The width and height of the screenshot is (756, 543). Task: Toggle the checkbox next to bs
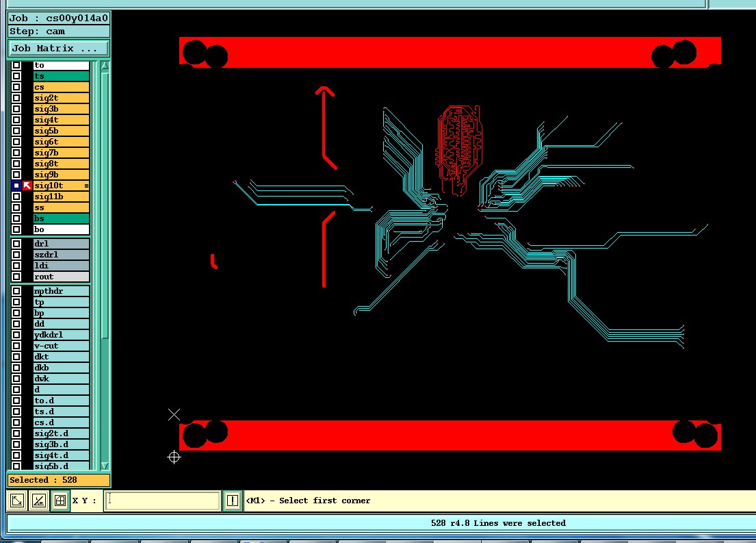tap(16, 218)
